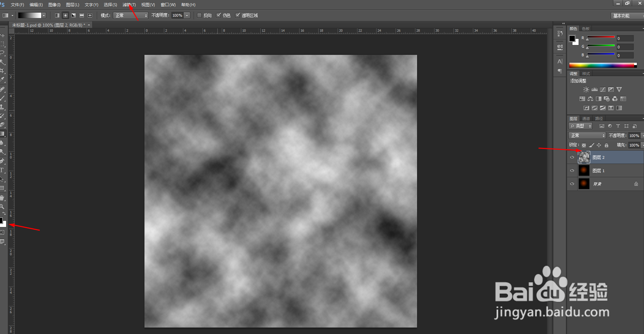Image resolution: width=644 pixels, height=334 pixels.
Task: Open the 滤镜(T) menu
Action: tap(129, 5)
